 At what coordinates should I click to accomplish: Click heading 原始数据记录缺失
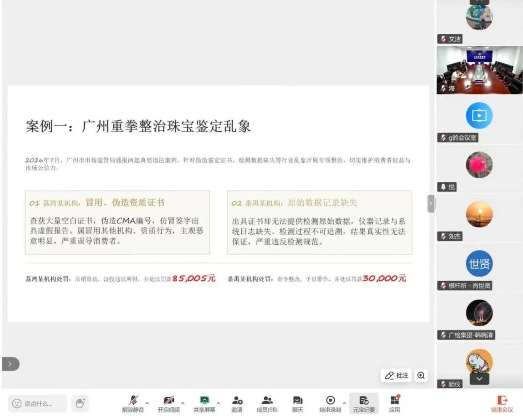coord(322,202)
